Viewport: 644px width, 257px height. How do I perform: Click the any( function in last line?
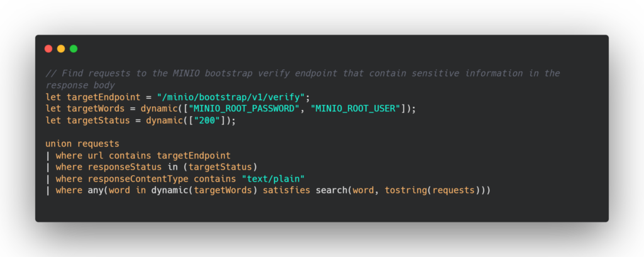[x=96, y=190]
